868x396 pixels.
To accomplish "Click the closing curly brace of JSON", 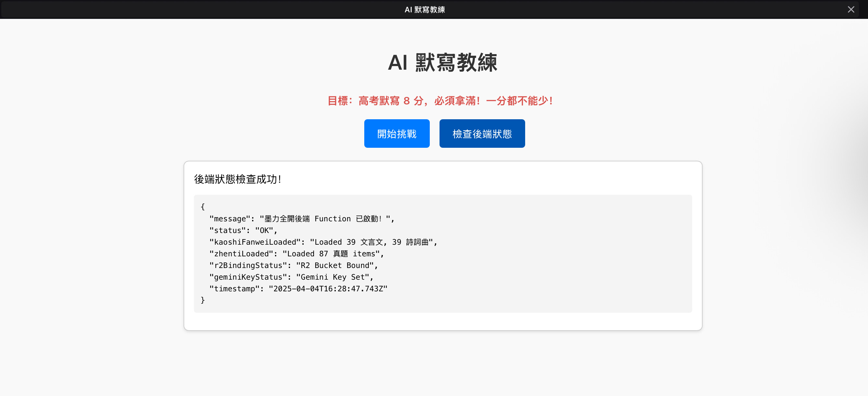I will click(202, 300).
